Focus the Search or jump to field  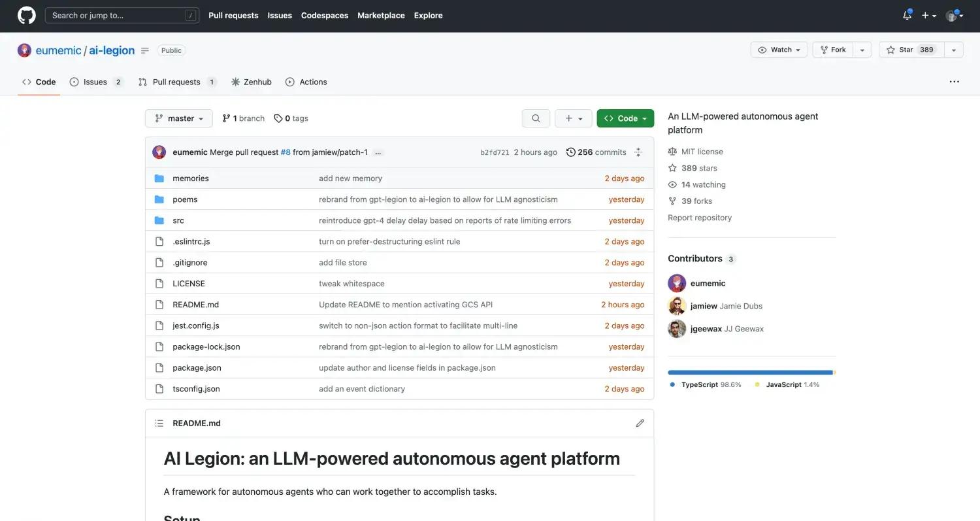point(122,16)
